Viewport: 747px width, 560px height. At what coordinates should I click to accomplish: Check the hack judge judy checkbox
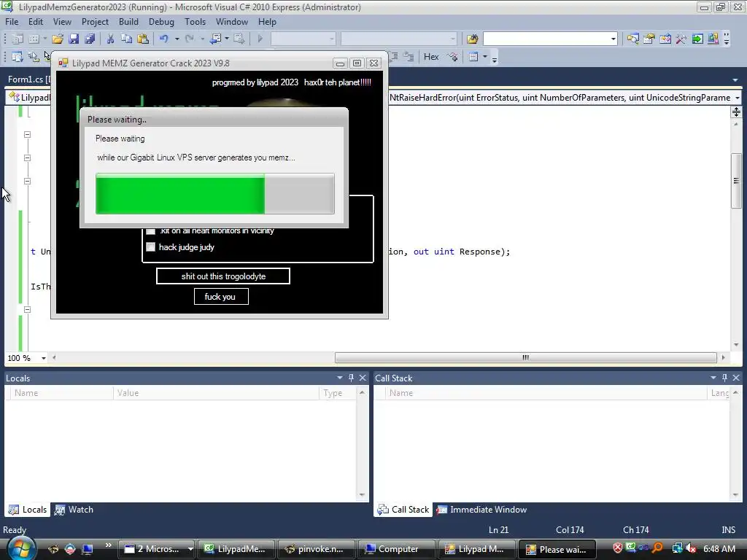click(151, 247)
